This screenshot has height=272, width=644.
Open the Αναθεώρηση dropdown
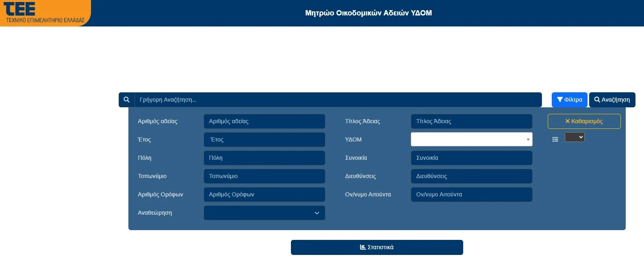[x=264, y=213]
